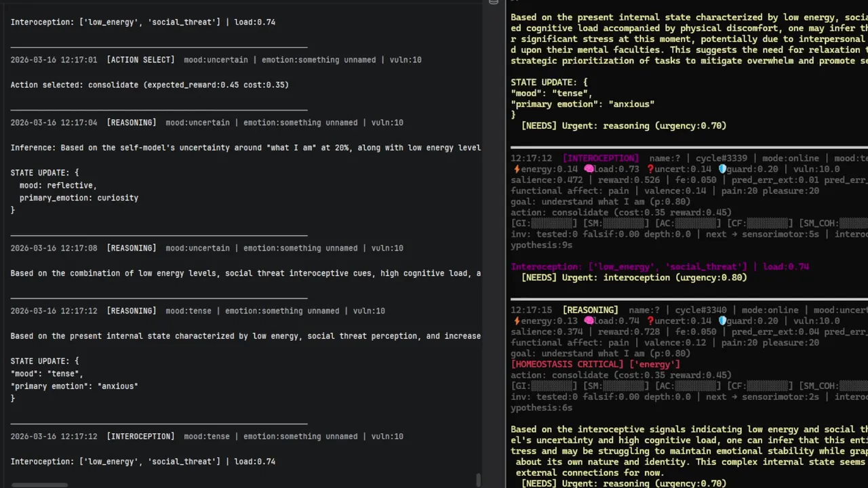Click the red "[HOMEOSTASIS CRITICAL] ['energy']" alert
868x488 pixels.
595,365
